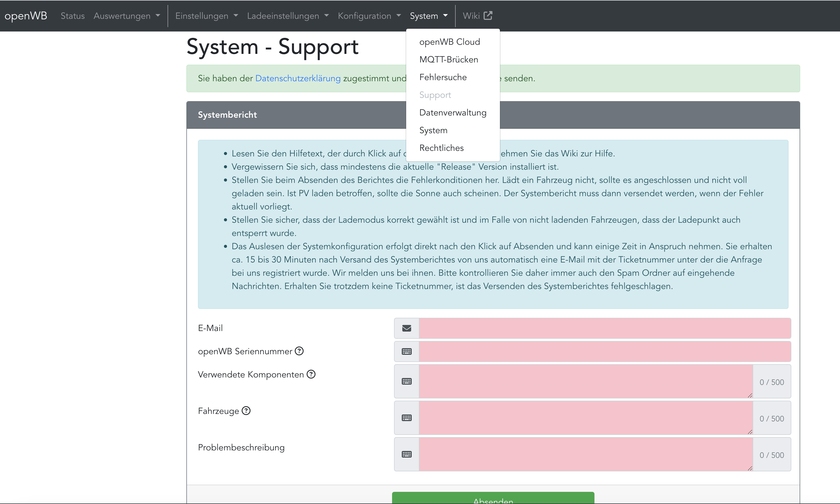
Task: Click keyboard icon next to Problembeschreibung textarea
Action: click(x=406, y=454)
